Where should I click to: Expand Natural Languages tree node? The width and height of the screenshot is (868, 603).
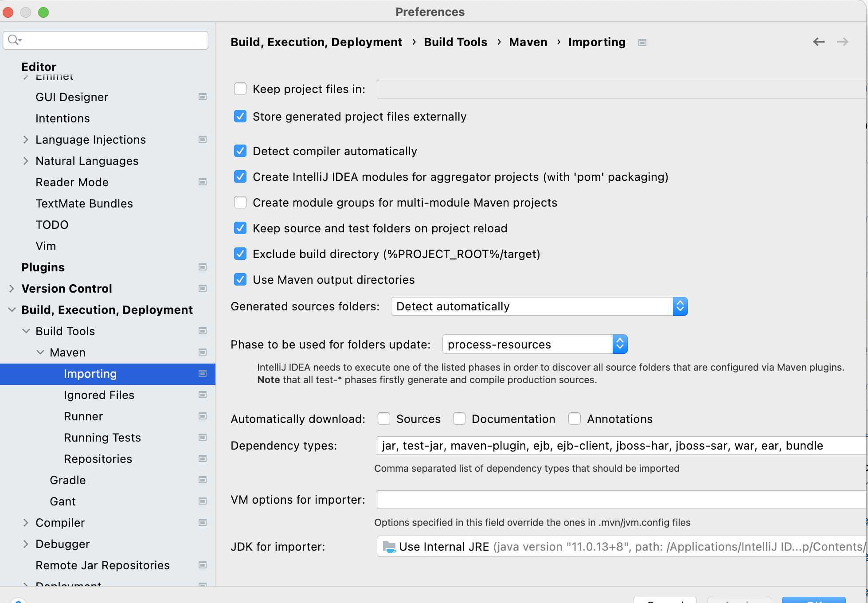(26, 161)
